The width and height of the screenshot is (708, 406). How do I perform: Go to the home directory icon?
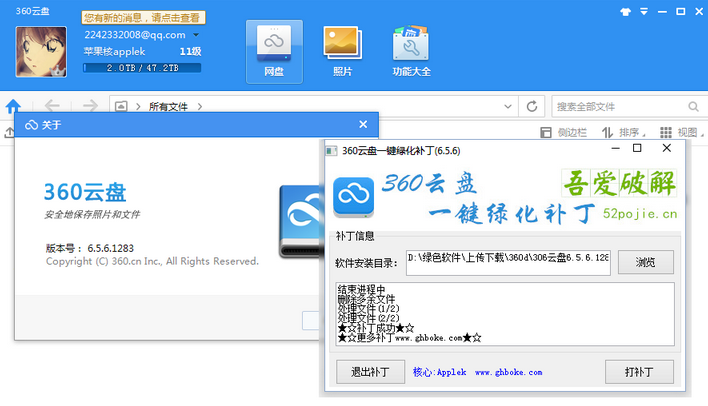click(13, 106)
